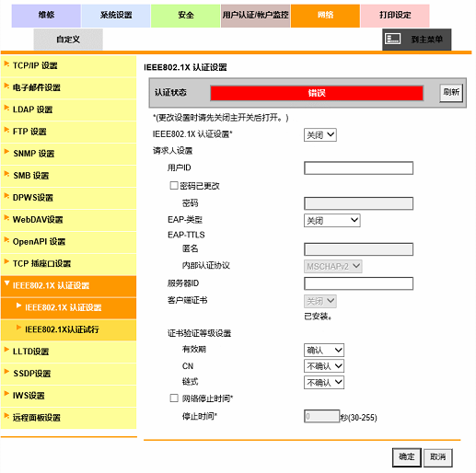Click the arrow icon beside DPWS设置
476x473 pixels.
coord(6,196)
